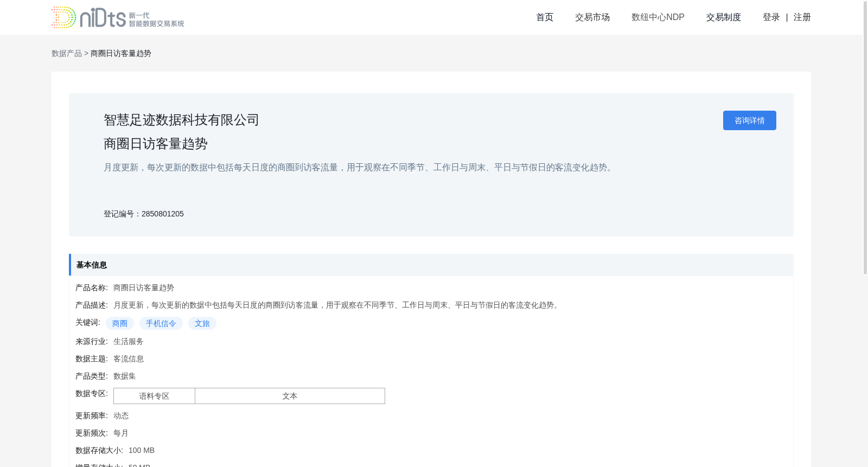Click the 文本 cell in the data zone table
The height and width of the screenshot is (467, 868).
point(290,396)
